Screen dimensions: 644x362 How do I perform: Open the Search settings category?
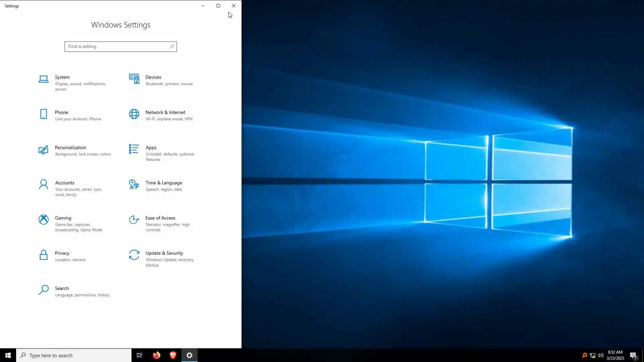pyautogui.click(x=62, y=289)
